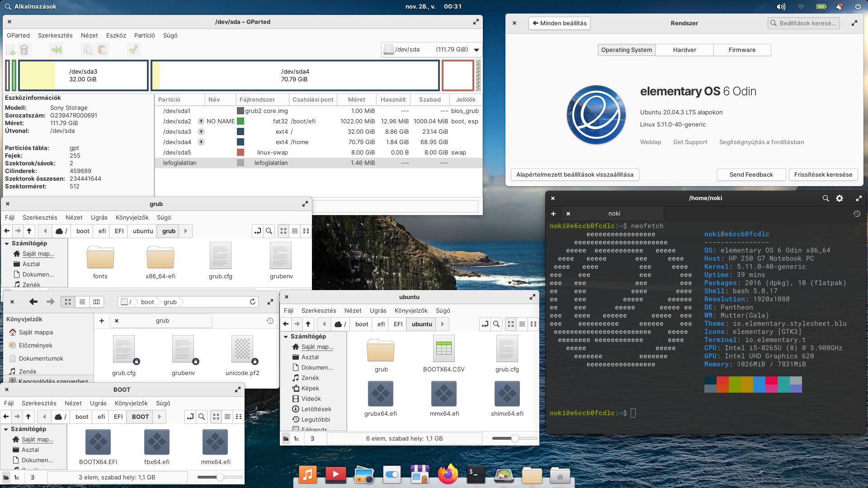The height and width of the screenshot is (488, 868).
Task: Click the reload icon in elementary Files path bar
Action: click(x=253, y=302)
